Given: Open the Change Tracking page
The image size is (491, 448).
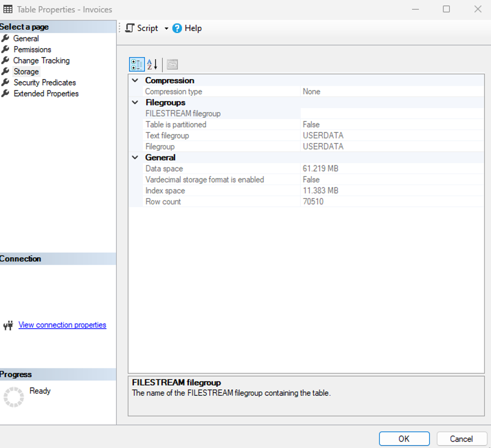Looking at the screenshot, I should (41, 61).
